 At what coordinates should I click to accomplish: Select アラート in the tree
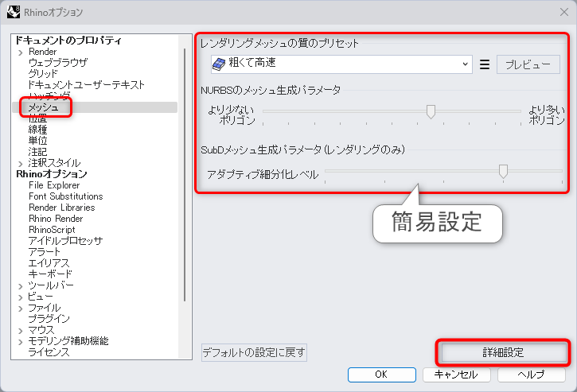pos(44,252)
